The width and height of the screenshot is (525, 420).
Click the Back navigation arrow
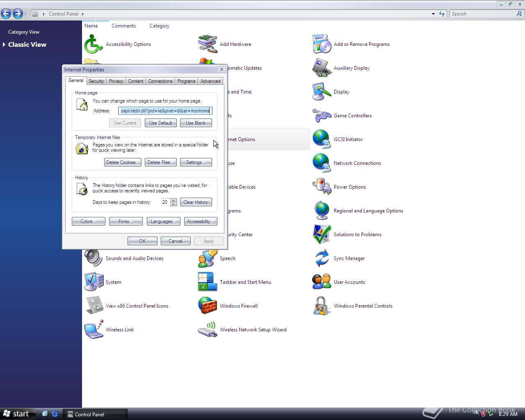point(6,14)
